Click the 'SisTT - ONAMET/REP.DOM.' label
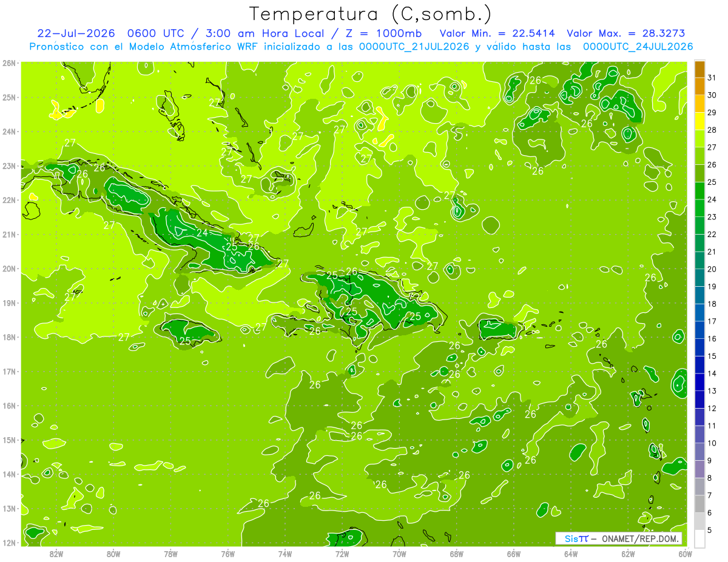Image resolution: width=728 pixels, height=562 pixels. (619, 538)
